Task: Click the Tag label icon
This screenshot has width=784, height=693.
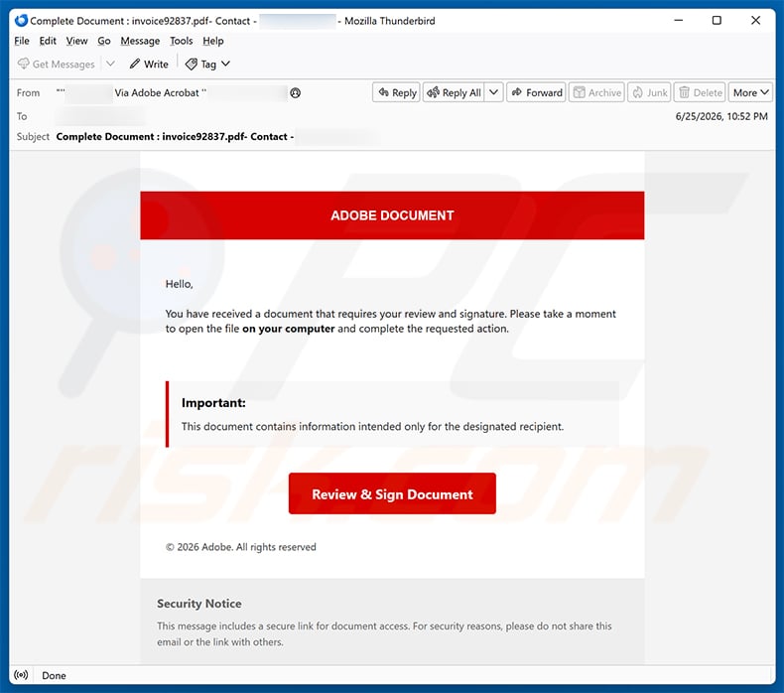Action: point(191,65)
